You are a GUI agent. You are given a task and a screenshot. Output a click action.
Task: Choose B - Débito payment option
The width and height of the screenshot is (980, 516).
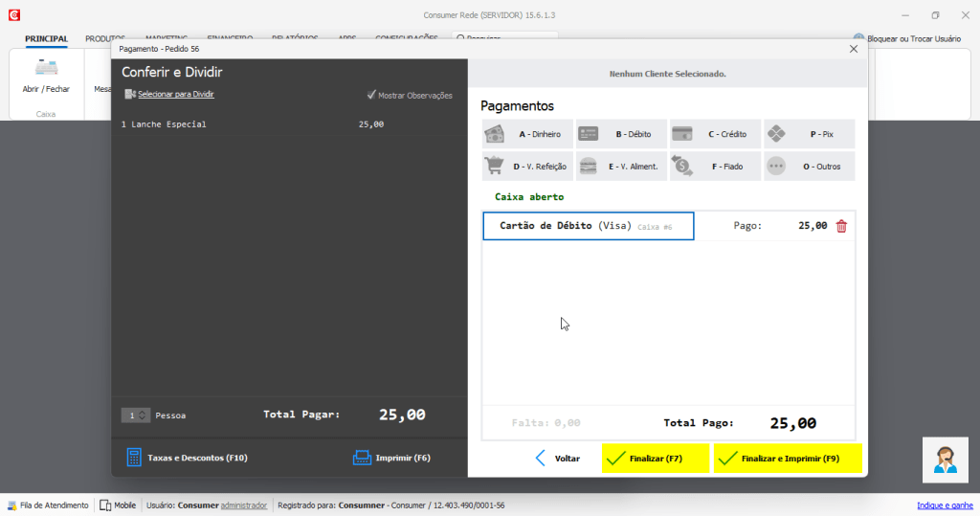(x=620, y=135)
